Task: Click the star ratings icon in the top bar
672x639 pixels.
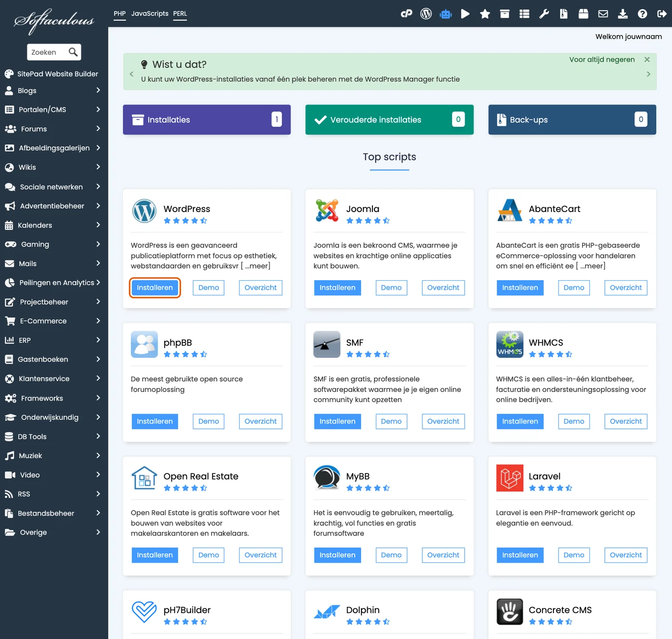Action: click(485, 14)
